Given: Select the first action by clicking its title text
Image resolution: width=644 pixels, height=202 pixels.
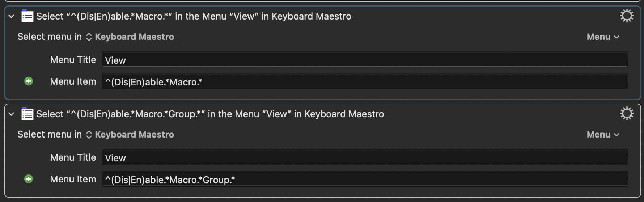Looking at the screenshot, I should [194, 16].
